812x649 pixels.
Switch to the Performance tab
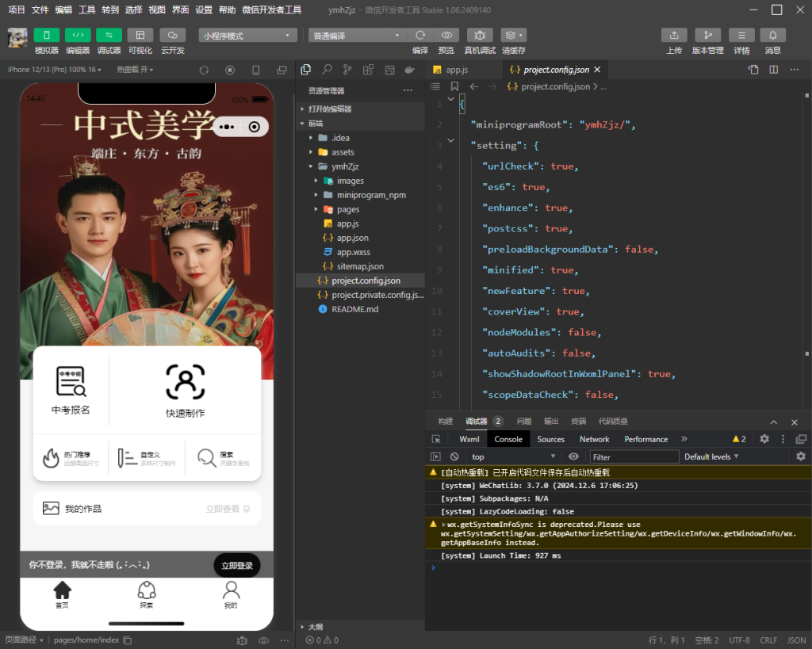(x=645, y=439)
